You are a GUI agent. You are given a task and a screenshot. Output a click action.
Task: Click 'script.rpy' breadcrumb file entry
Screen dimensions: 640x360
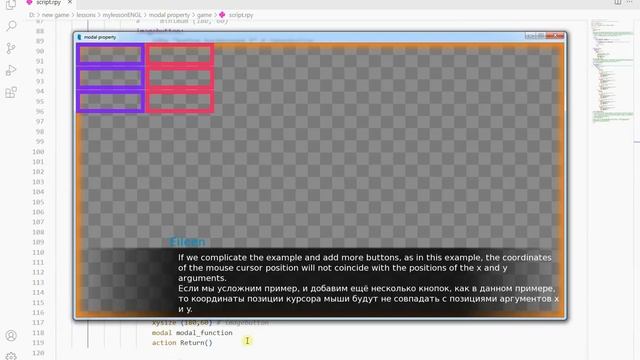point(241,15)
